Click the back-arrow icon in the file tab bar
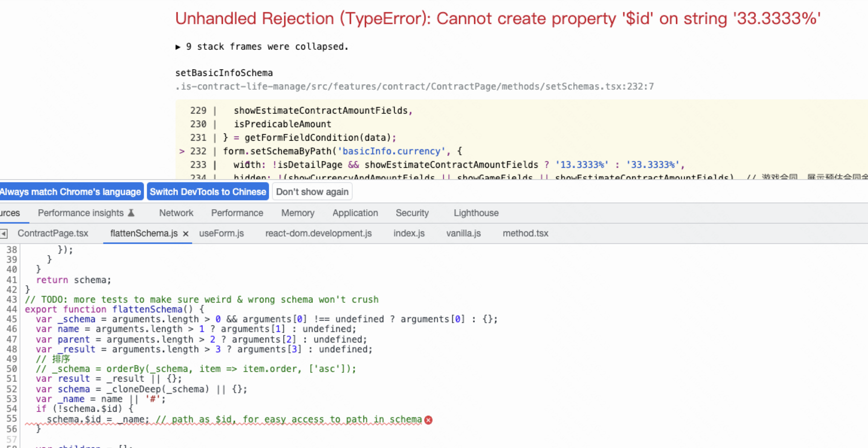The height and width of the screenshot is (448, 868). pyautogui.click(x=4, y=233)
